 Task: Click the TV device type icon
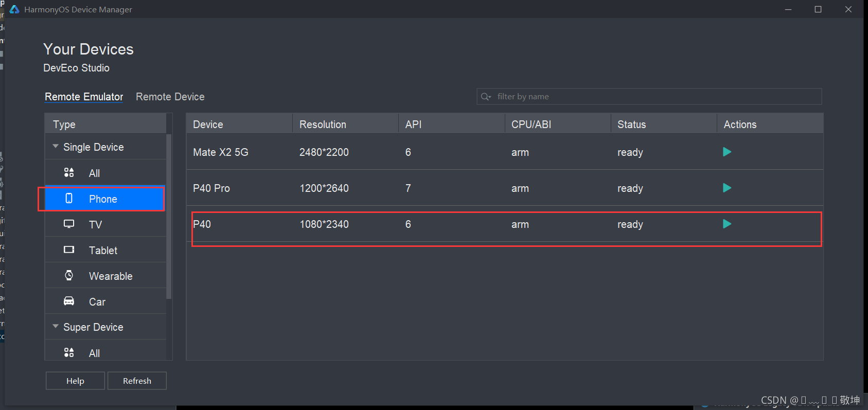pyautogui.click(x=69, y=224)
